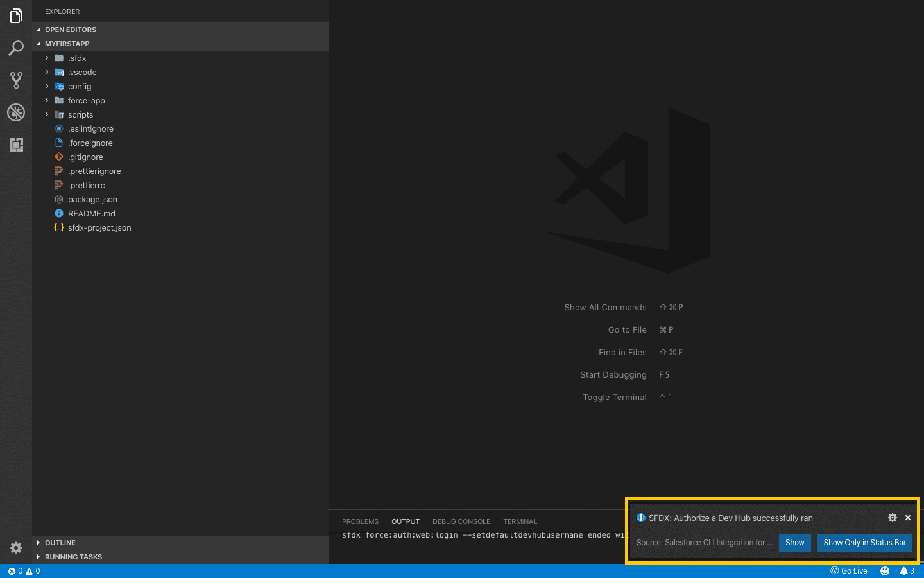Click the Show button in notification
Screen dimensions: 924x578
(795, 543)
